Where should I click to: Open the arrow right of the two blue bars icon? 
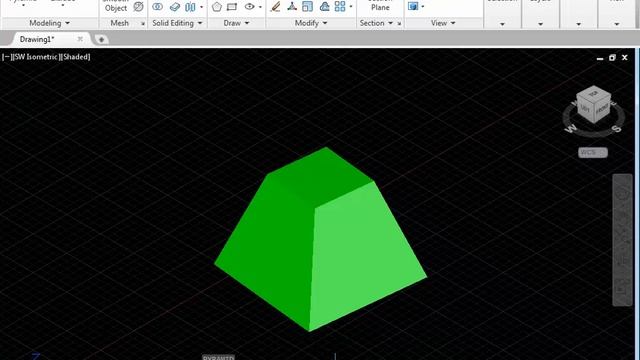coord(202,7)
